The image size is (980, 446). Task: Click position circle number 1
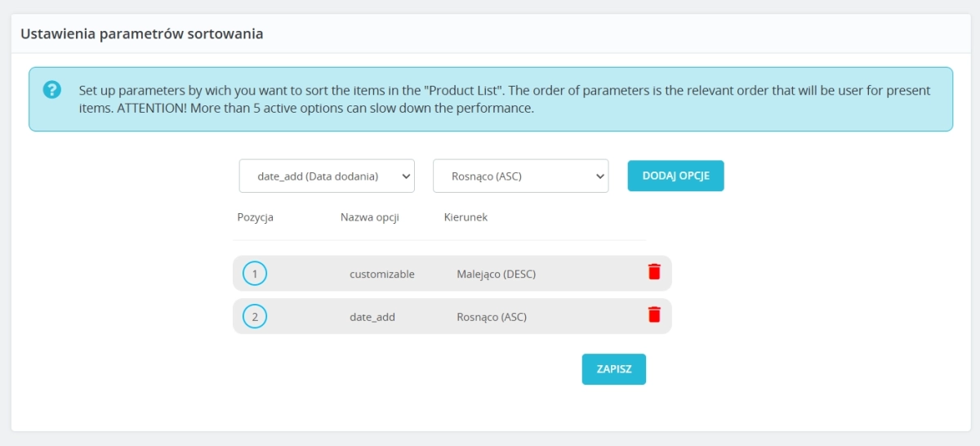255,274
